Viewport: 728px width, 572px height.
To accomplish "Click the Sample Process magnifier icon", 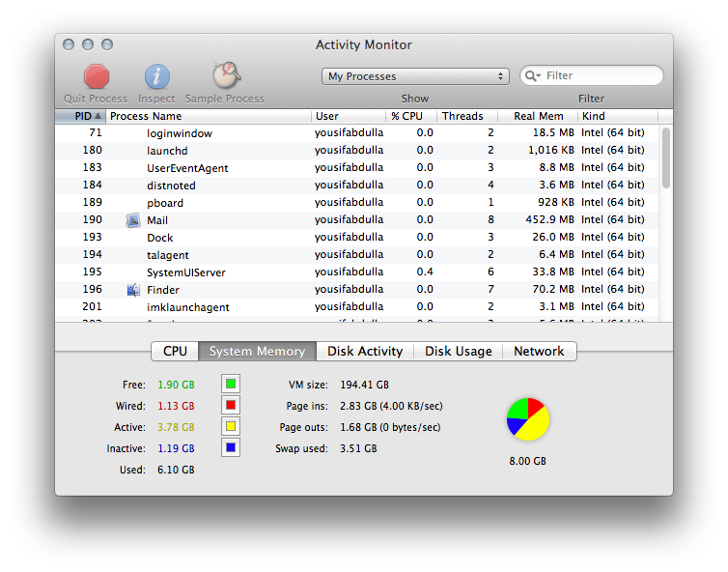I will pyautogui.click(x=226, y=75).
